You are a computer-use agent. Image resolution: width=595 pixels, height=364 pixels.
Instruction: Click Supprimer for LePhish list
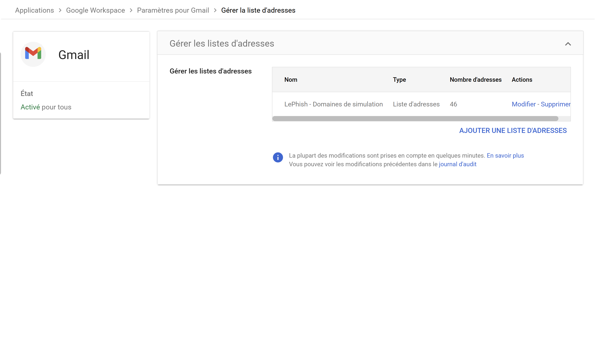click(555, 104)
